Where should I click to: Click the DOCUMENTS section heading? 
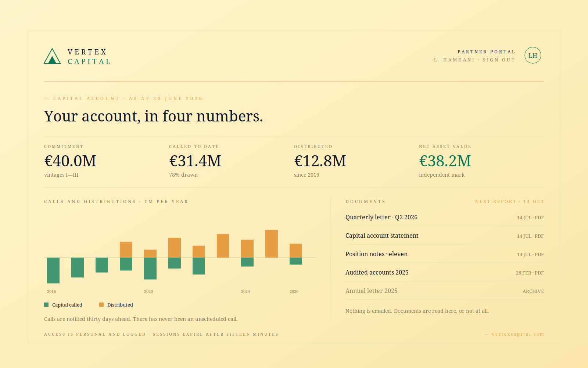(365, 202)
